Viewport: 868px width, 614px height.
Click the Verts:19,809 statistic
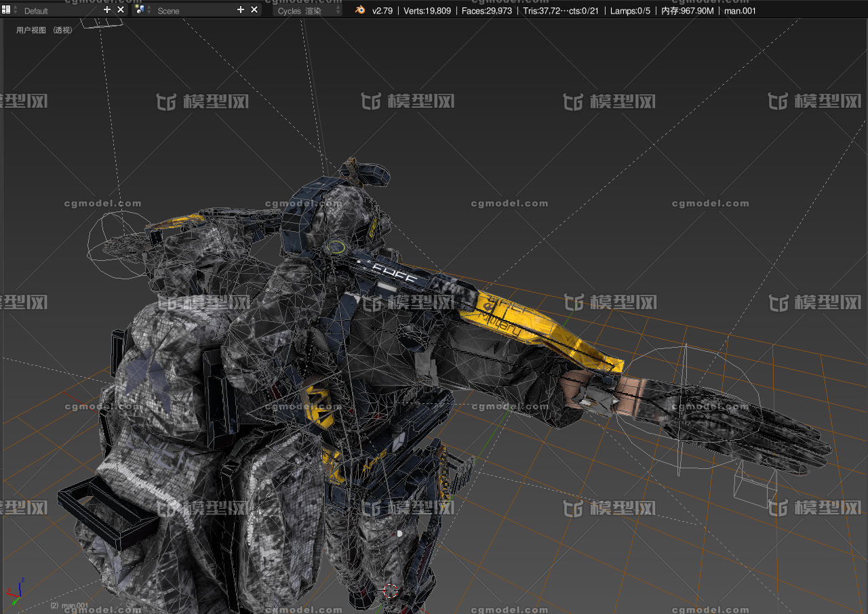(x=427, y=11)
